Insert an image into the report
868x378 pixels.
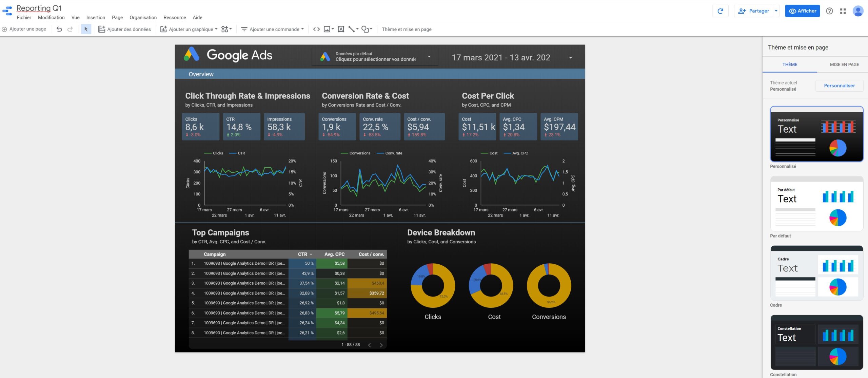(x=327, y=29)
